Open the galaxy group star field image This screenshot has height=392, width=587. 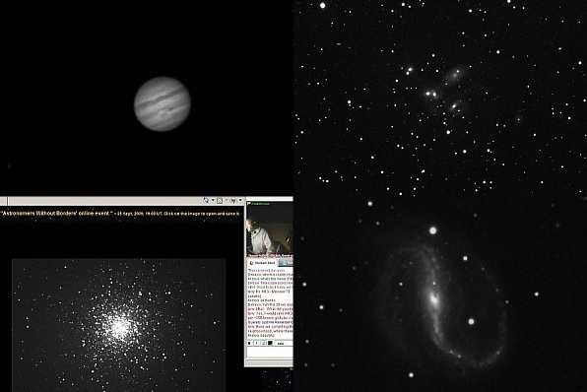tap(440, 98)
